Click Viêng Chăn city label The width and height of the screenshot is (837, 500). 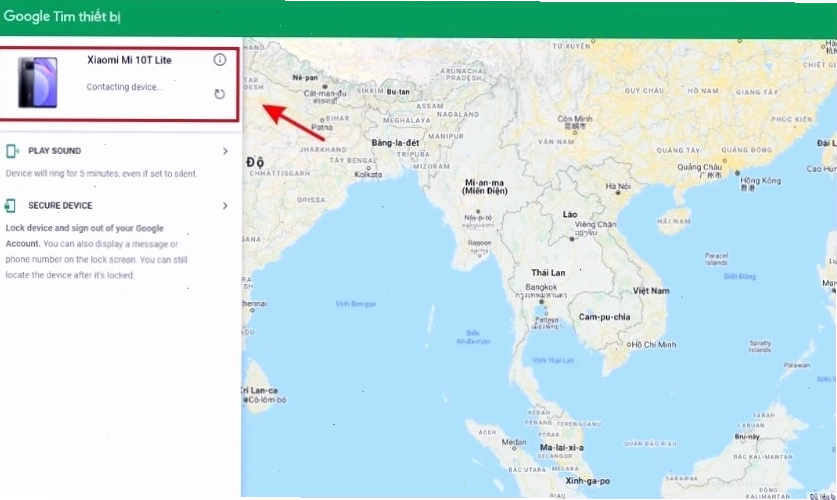click(x=595, y=225)
